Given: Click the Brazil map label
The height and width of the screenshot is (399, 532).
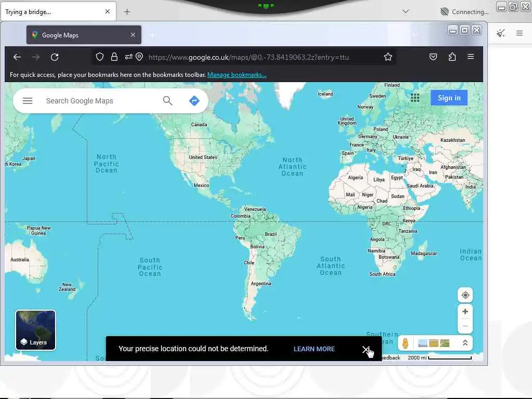Looking at the screenshot, I should point(271,234).
